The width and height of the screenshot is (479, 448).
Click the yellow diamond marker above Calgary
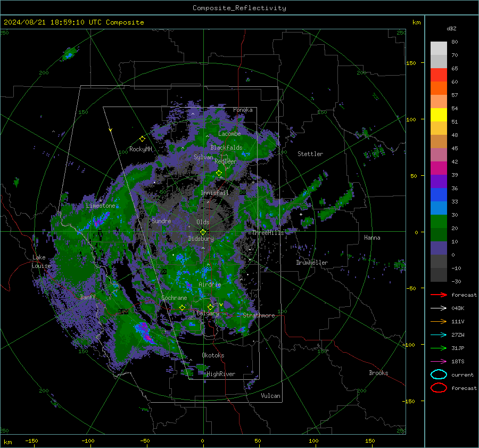(210, 307)
